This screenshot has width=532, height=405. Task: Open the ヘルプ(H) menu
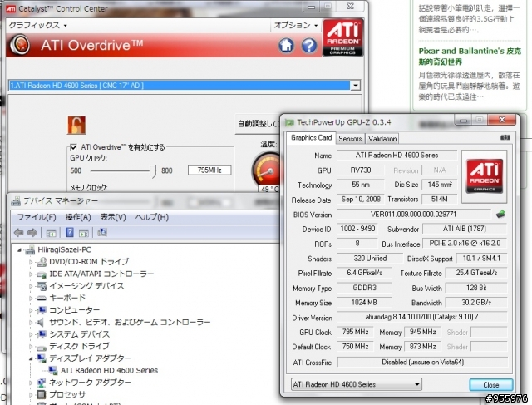tap(151, 217)
